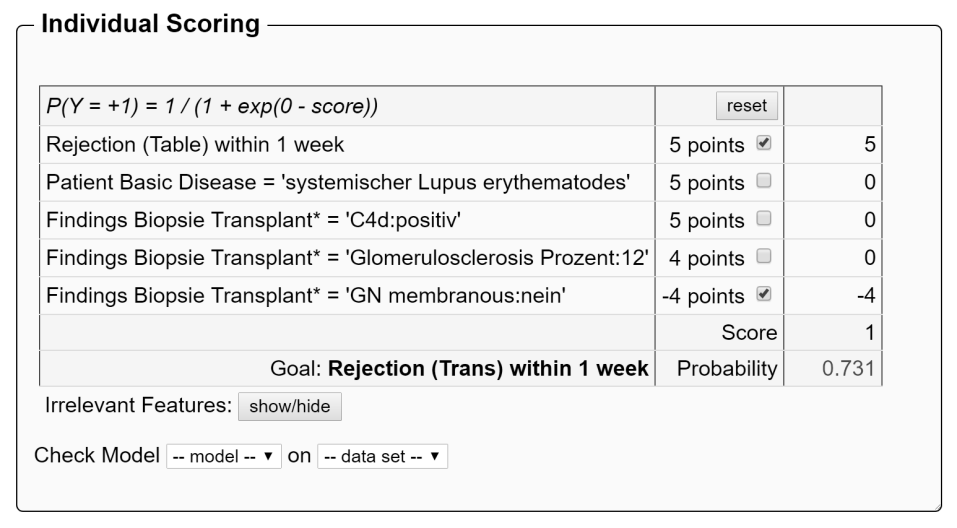Check the C4d:positiv 5 points checkbox
957x528 pixels.
pos(764,220)
